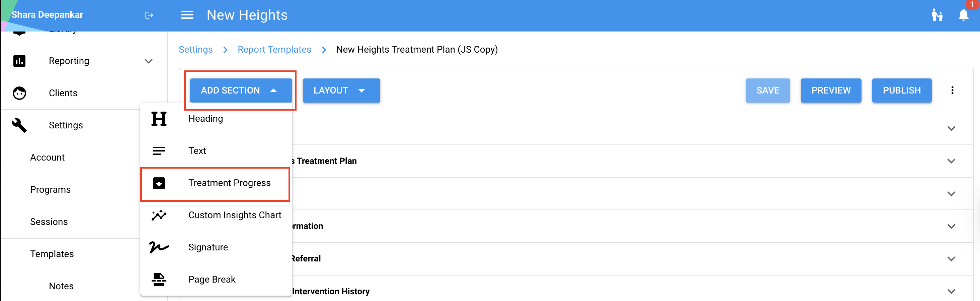Click the Preview button

830,90
